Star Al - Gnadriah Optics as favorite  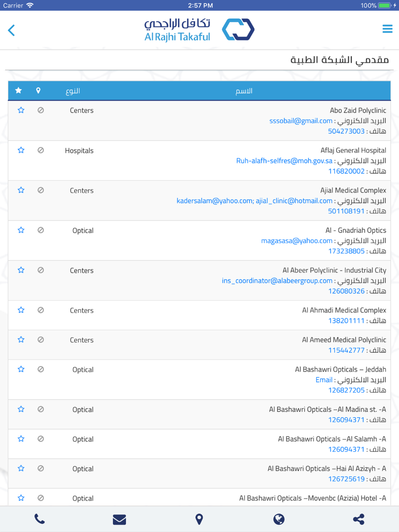[x=21, y=230]
